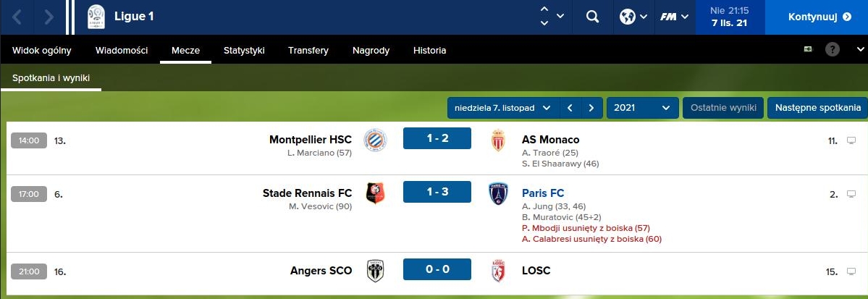Open the search magnifier icon

point(592,17)
